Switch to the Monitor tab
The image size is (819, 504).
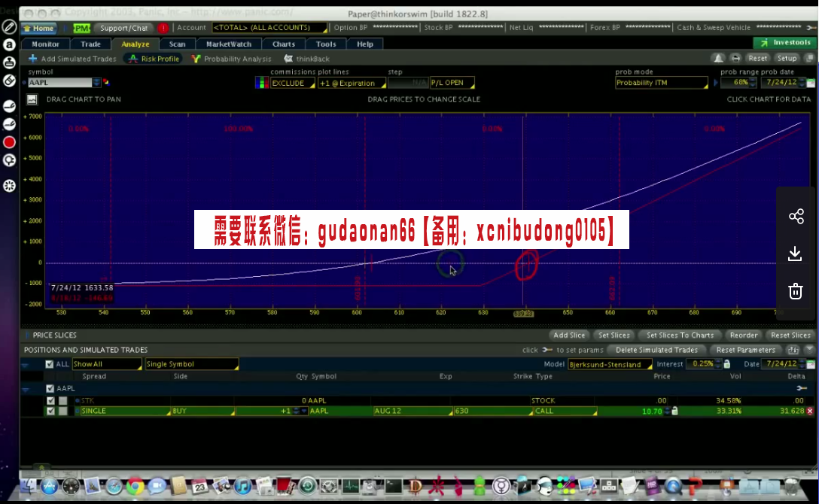[45, 44]
